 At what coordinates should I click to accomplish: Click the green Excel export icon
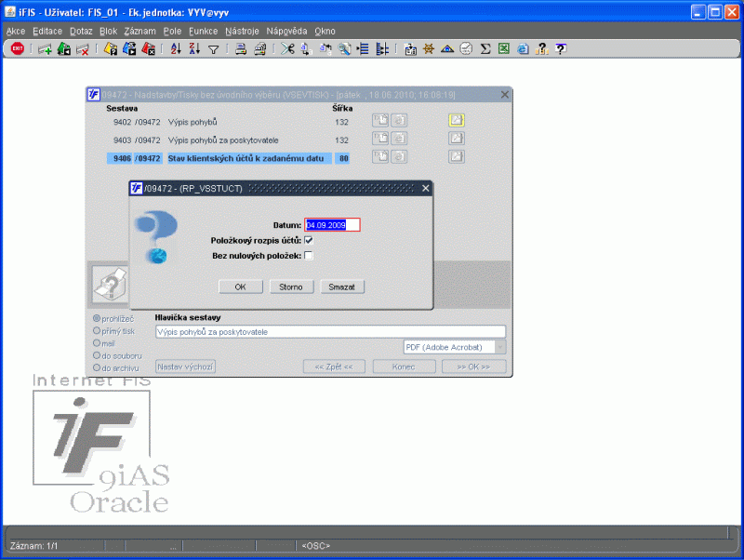pyautogui.click(x=504, y=49)
